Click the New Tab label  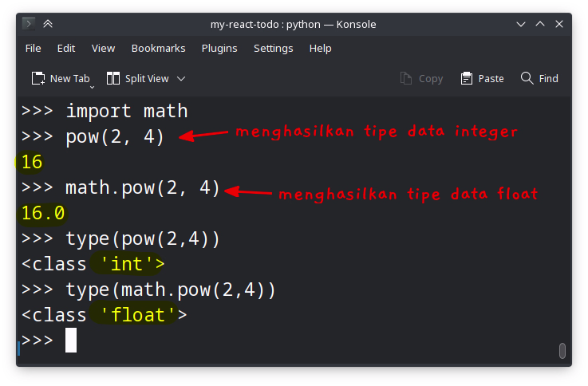tap(69, 79)
